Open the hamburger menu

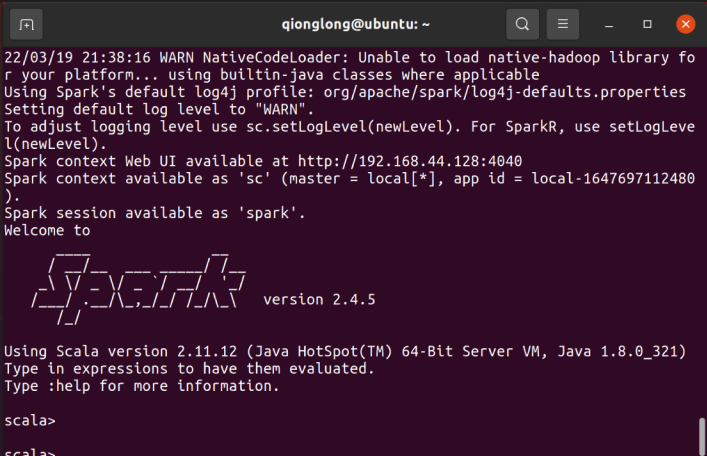pyautogui.click(x=563, y=24)
